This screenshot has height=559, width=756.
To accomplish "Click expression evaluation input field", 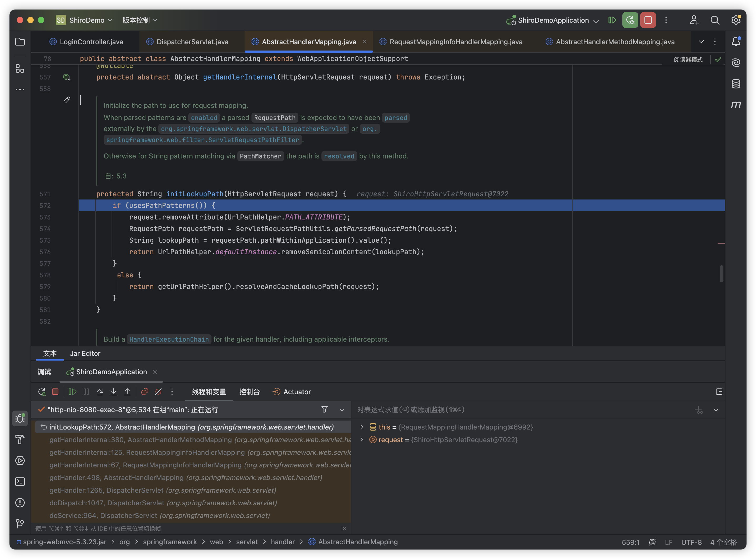I will (522, 410).
